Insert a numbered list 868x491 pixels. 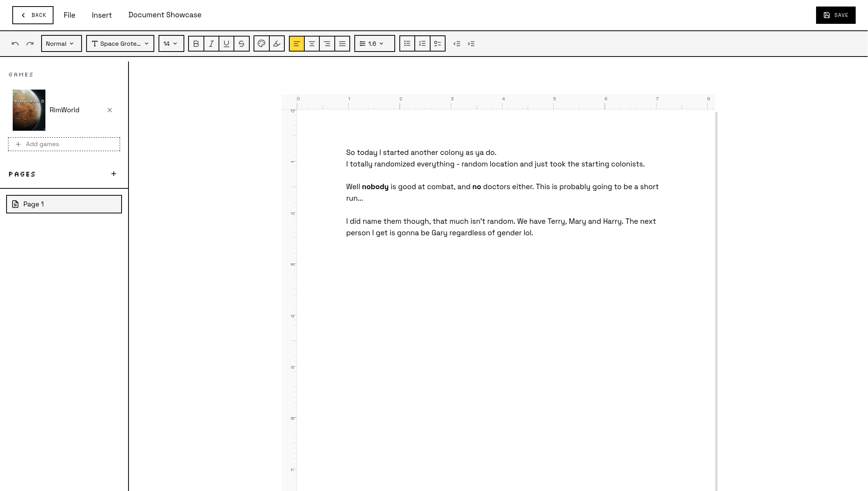tap(422, 43)
